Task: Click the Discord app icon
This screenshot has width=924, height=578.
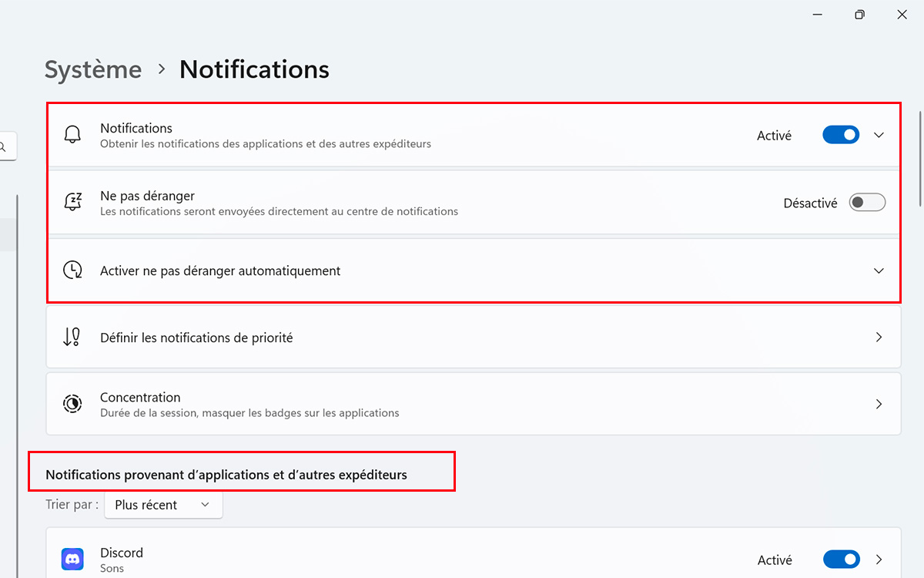Action: tap(72, 559)
